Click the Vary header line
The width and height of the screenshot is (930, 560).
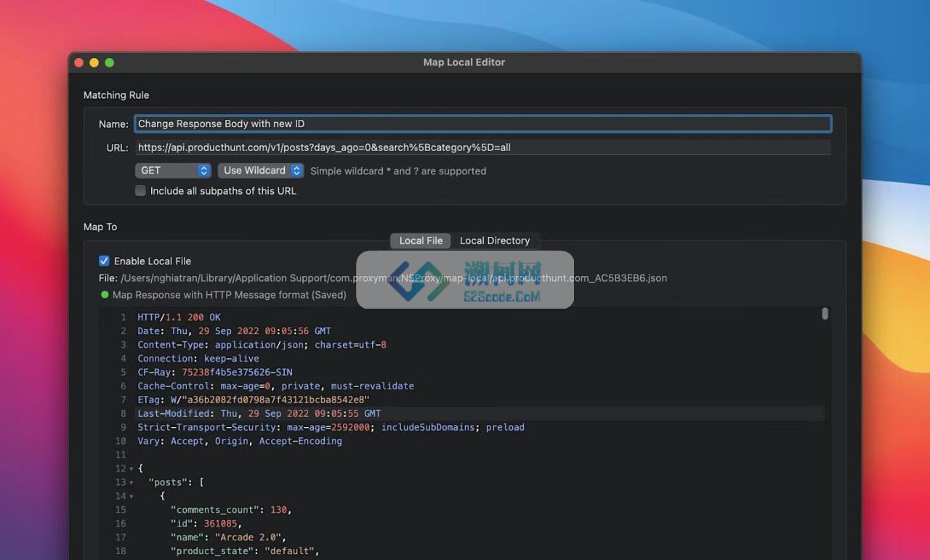coord(240,442)
